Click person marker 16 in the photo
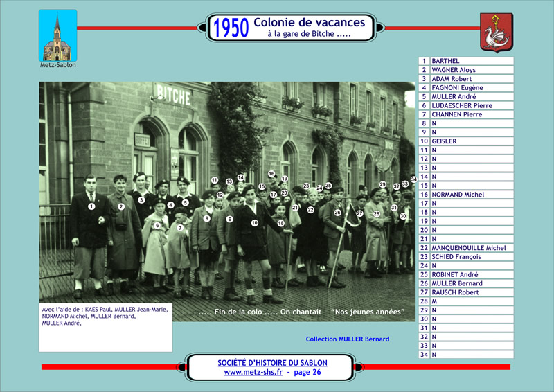The height and width of the screenshot is (392, 554). (271, 174)
